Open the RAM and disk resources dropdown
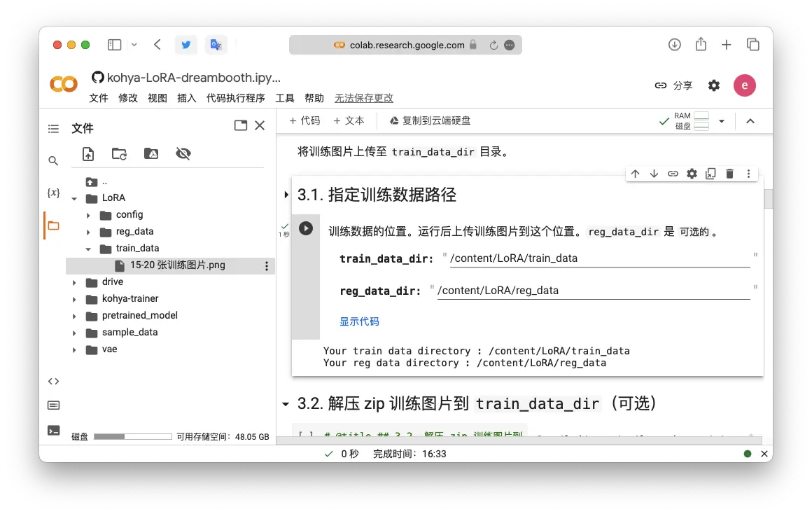812x514 pixels. (x=722, y=121)
